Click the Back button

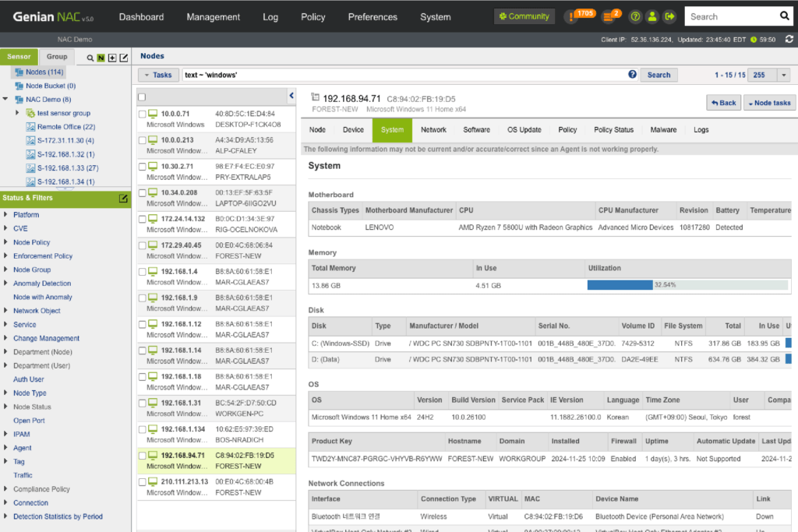723,103
